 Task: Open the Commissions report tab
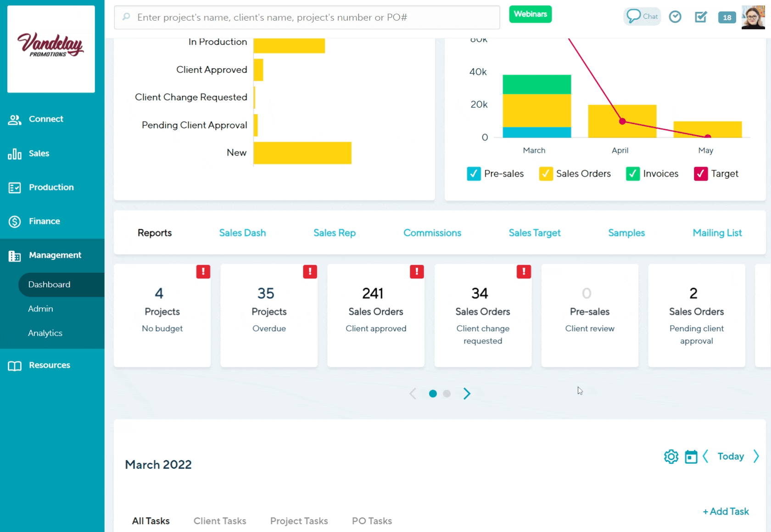click(x=432, y=233)
